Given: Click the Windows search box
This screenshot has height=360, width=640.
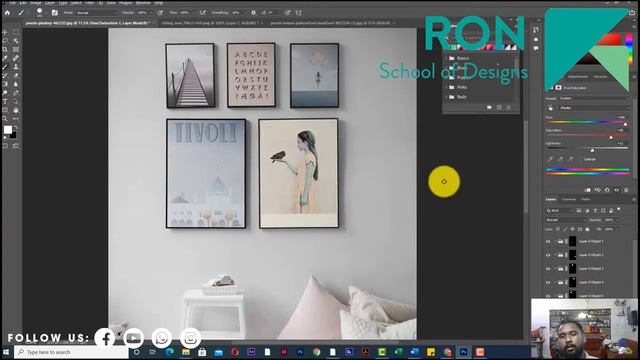Looking at the screenshot, I should [x=71, y=352].
